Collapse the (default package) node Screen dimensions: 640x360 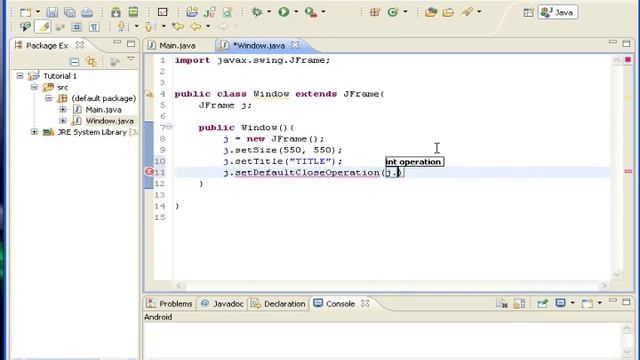click(x=49, y=98)
